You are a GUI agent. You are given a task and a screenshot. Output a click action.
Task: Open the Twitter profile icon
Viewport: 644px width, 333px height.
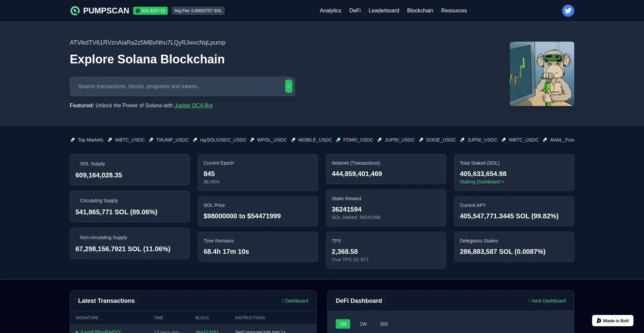[x=568, y=10]
